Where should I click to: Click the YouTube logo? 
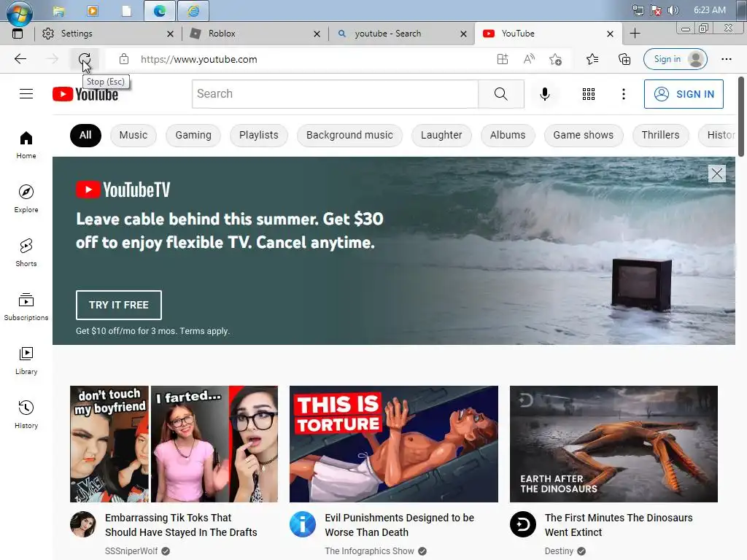(x=85, y=94)
